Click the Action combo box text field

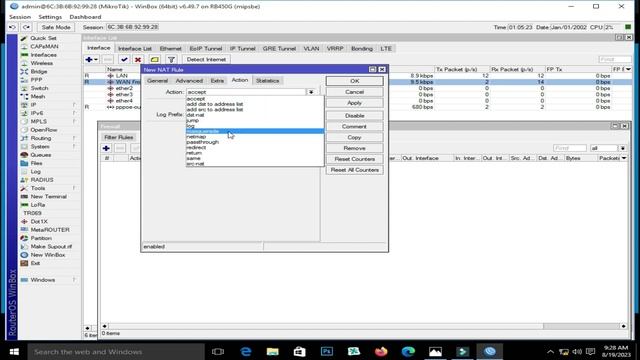pyautogui.click(x=246, y=92)
